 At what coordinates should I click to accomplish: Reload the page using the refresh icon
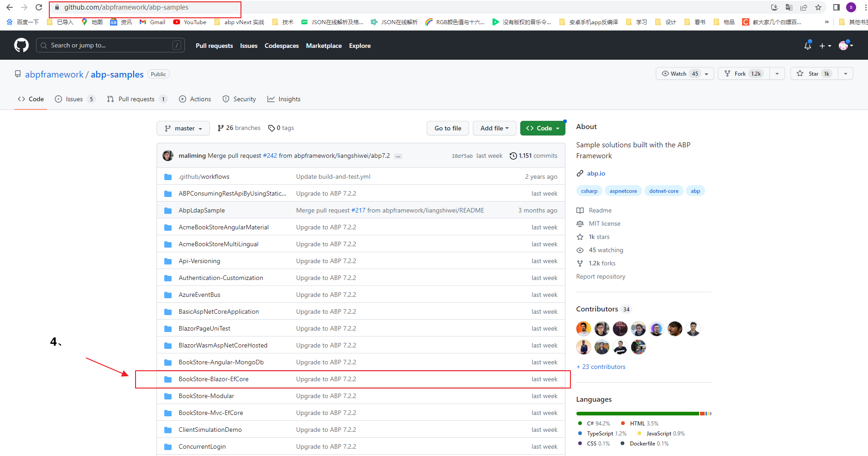pos(39,7)
